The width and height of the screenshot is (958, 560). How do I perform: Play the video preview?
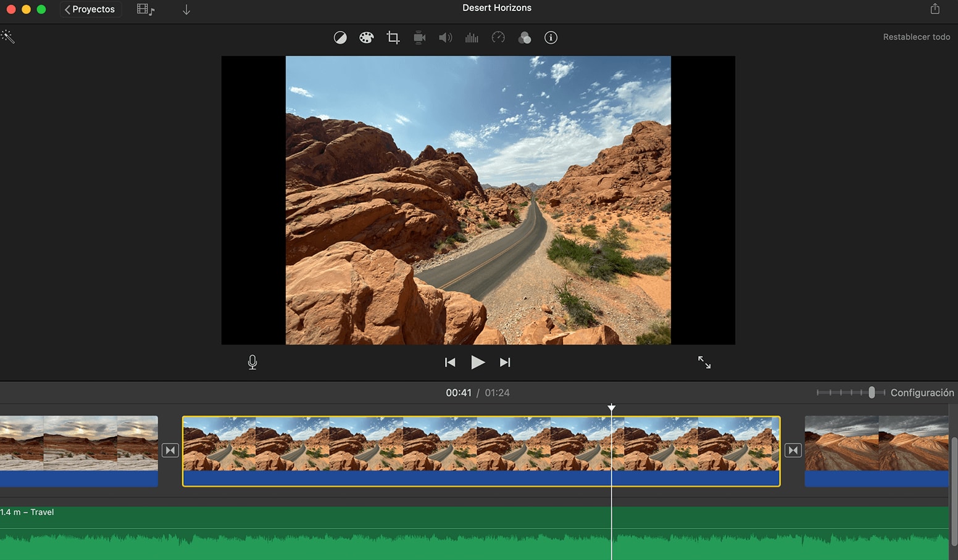click(478, 362)
